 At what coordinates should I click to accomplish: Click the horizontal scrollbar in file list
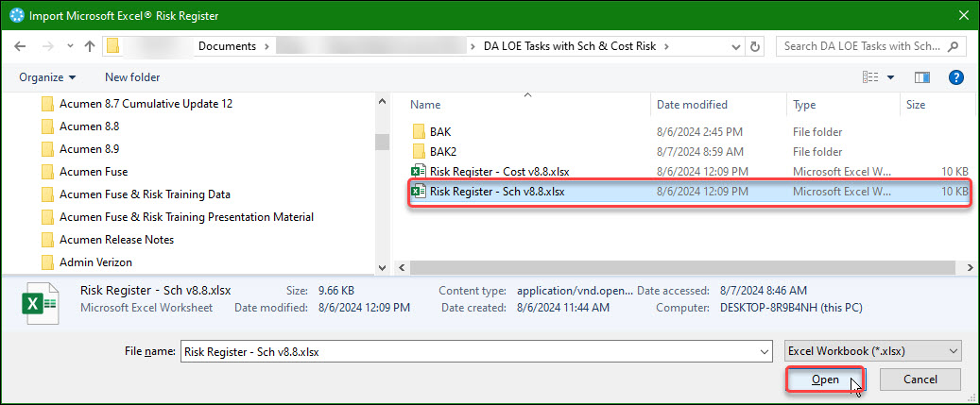682,267
